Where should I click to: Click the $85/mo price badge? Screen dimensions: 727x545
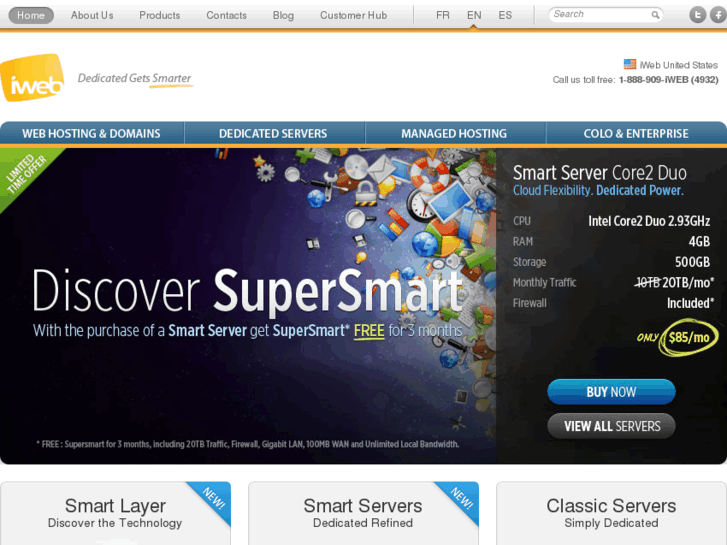click(x=689, y=337)
